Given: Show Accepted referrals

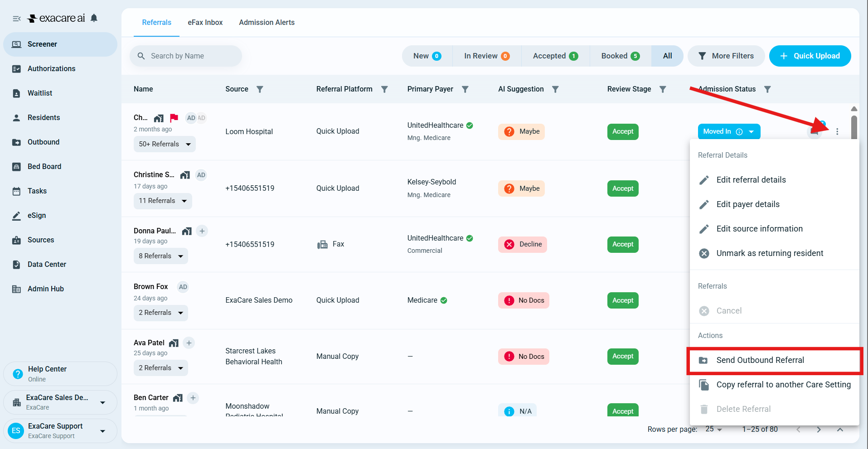Looking at the screenshot, I should click(555, 56).
